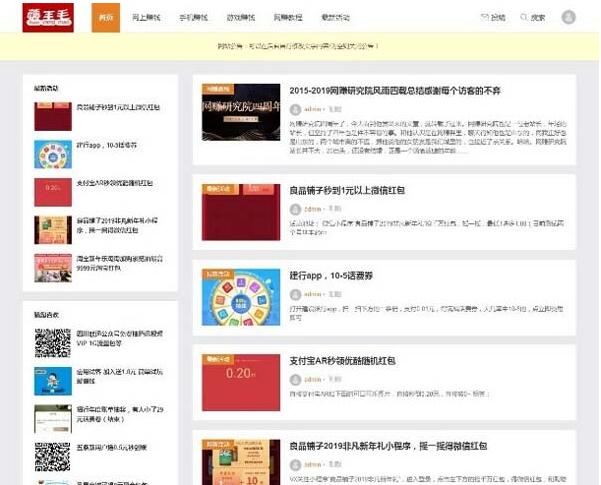Select the orange 首页 home tab
The height and width of the screenshot is (485, 601).
click(107, 17)
